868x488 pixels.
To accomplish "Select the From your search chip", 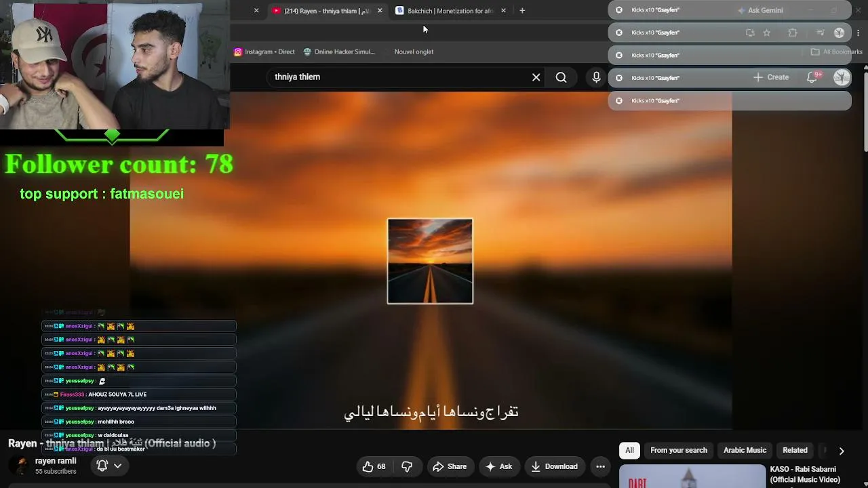I will click(679, 450).
